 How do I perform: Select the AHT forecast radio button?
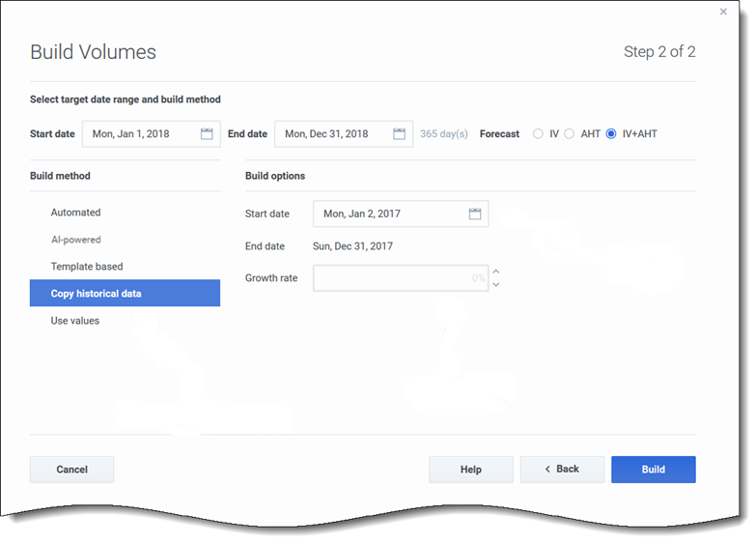[570, 134]
